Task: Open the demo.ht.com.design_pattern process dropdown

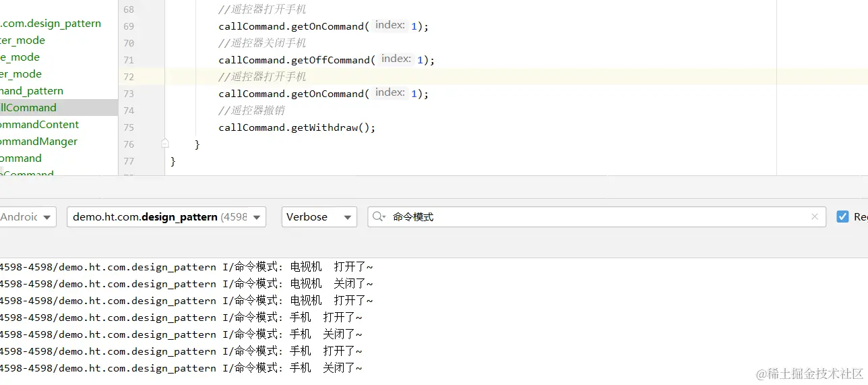Action: (166, 217)
